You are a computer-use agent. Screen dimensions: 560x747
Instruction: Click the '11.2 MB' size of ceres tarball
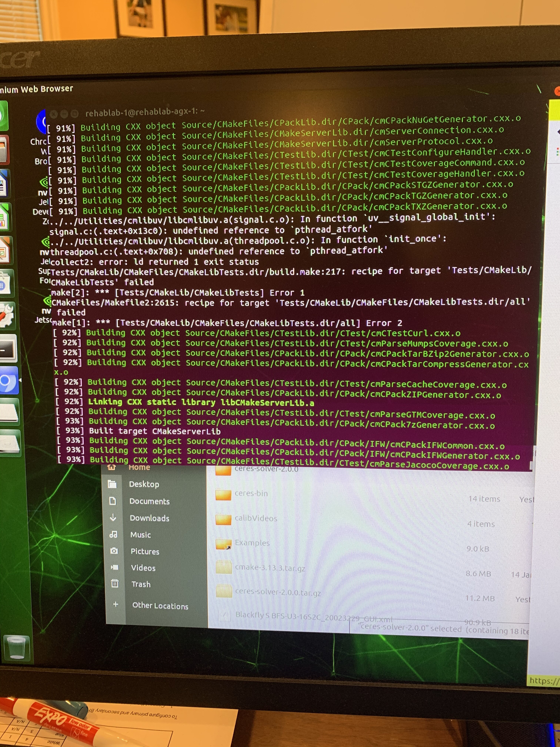click(x=480, y=598)
